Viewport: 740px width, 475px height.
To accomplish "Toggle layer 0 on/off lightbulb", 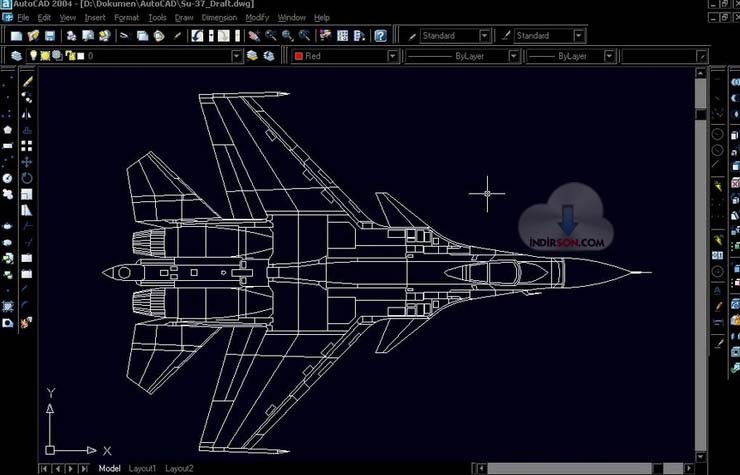I will [x=33, y=56].
